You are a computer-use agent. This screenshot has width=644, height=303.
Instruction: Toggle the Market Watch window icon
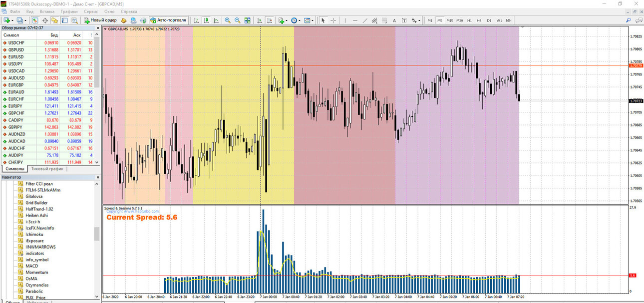[x=35, y=20]
